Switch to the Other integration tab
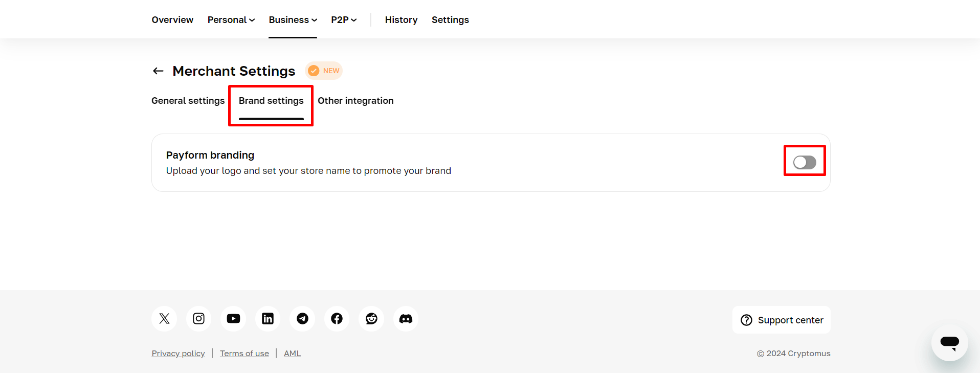This screenshot has width=980, height=373. (355, 101)
